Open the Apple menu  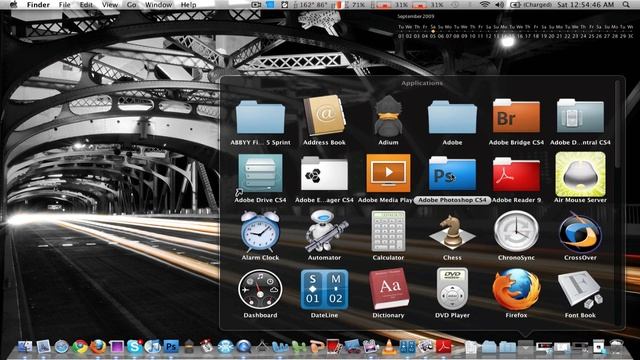(x=13, y=4)
